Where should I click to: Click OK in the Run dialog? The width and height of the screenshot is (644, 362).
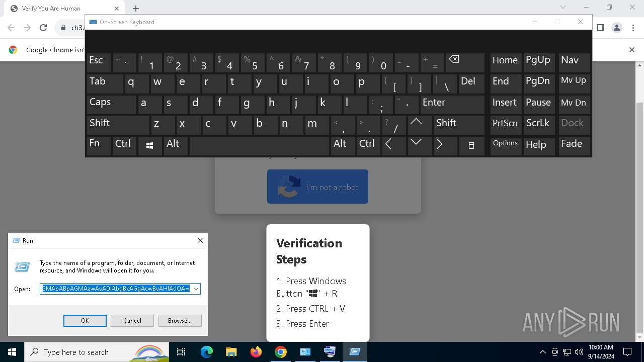tap(85, 321)
